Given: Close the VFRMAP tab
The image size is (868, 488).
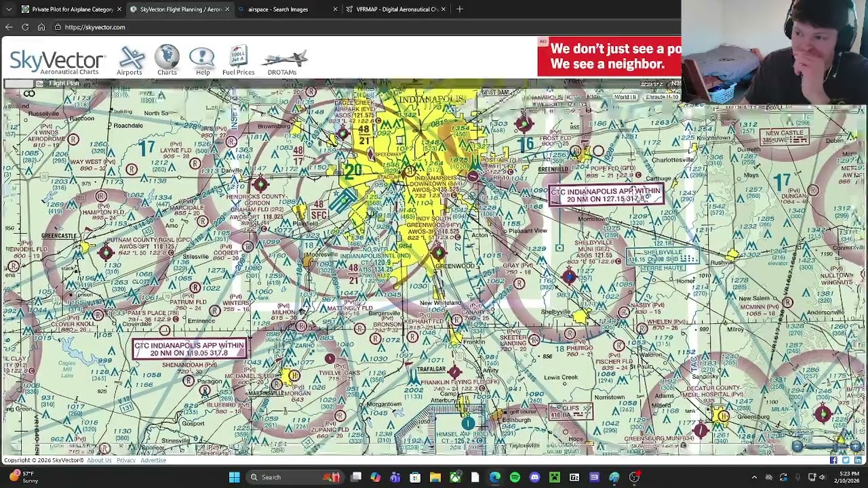Looking at the screenshot, I should (443, 9).
